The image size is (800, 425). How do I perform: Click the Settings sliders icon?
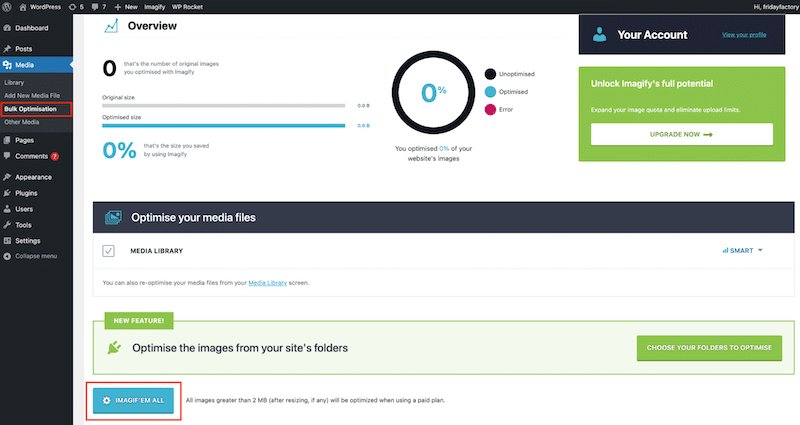(x=7, y=240)
